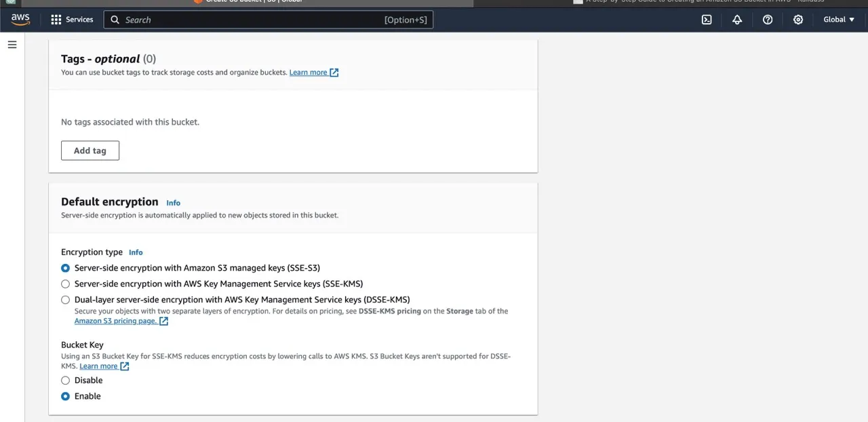Expand the hamburger side navigation menu
Viewport: 868px width, 422px height.
coord(12,45)
